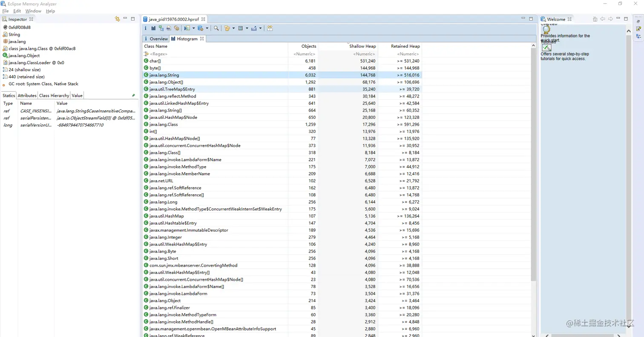
Task: Open the heap dump overview info icon
Action: click(146, 28)
